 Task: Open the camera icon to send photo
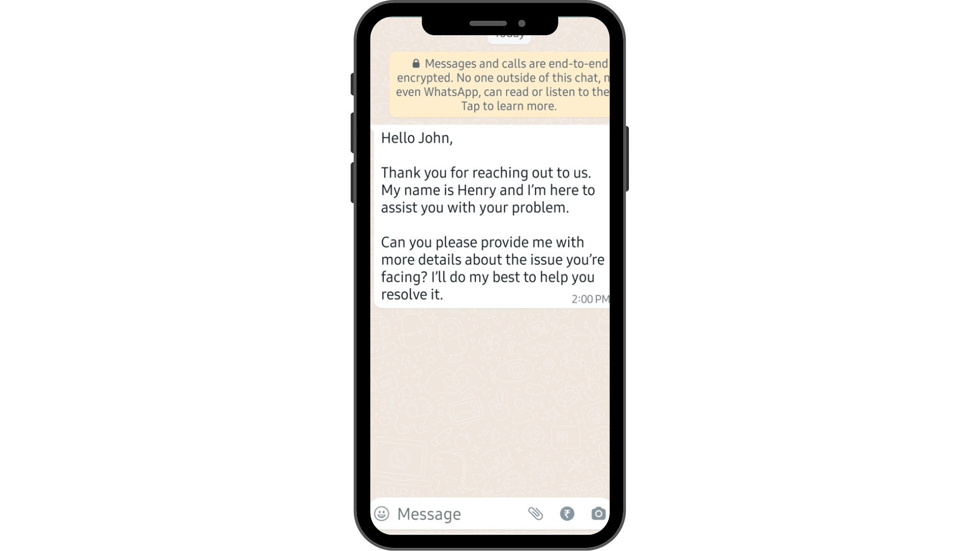click(597, 513)
